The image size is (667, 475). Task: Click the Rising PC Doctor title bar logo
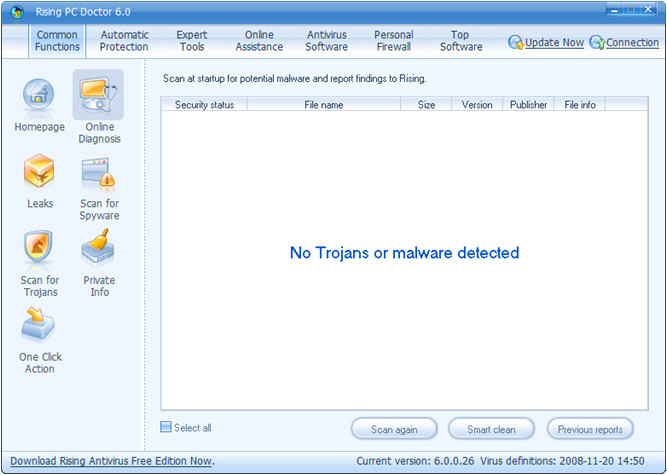[x=17, y=12]
